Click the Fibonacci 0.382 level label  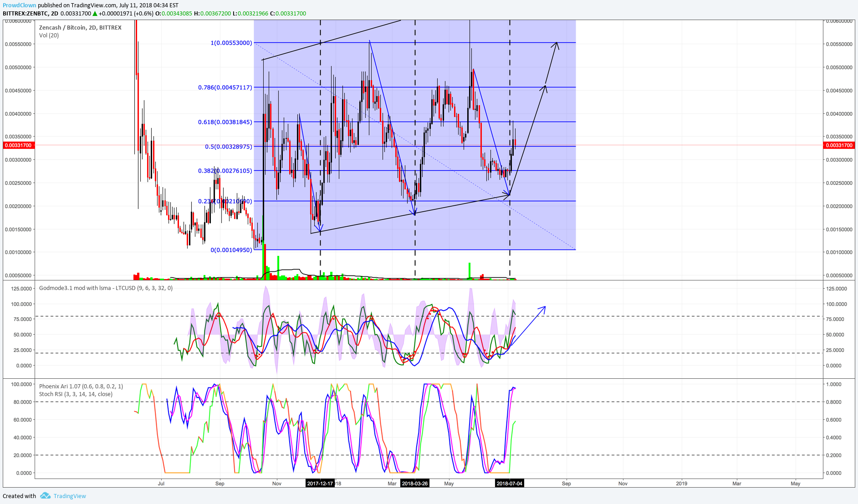[225, 171]
